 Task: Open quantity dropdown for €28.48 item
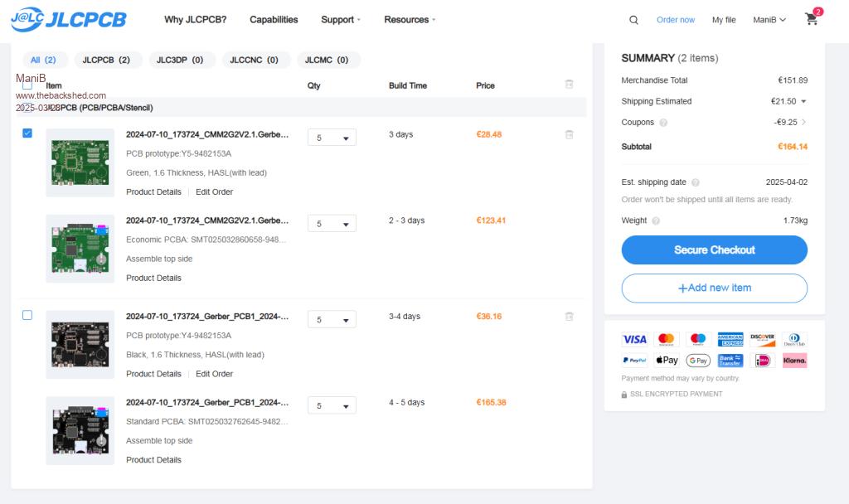(x=332, y=138)
